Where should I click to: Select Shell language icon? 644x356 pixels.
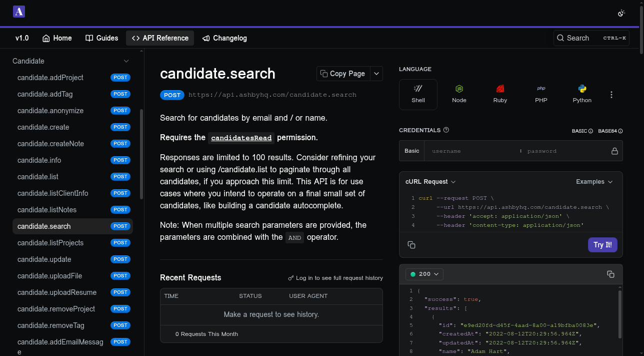click(x=418, y=89)
